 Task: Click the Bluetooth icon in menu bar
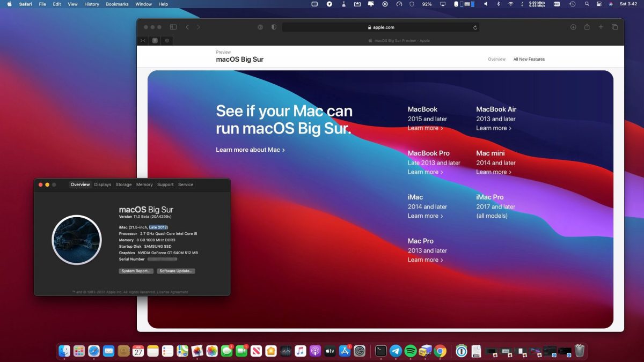tap(498, 4)
